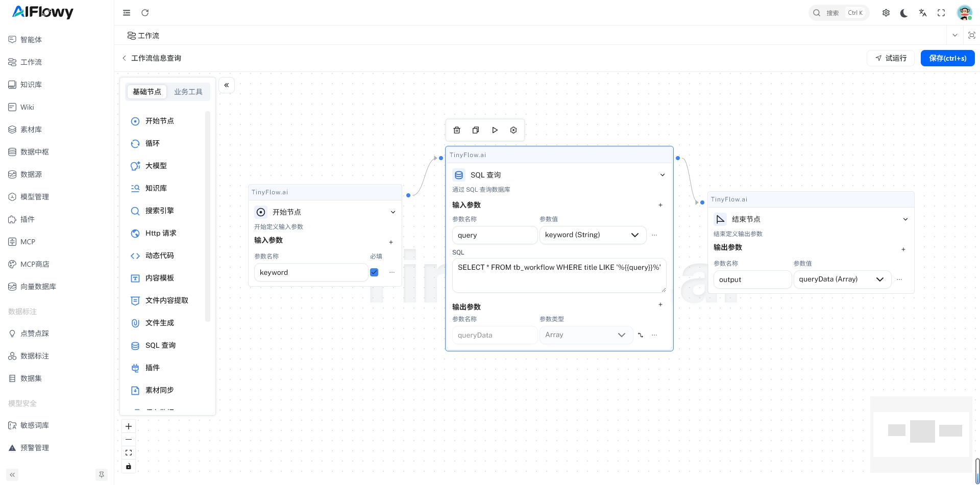Screen dimensions: 980x485
Task: Open the 工作流 page tab
Action: (143, 35)
